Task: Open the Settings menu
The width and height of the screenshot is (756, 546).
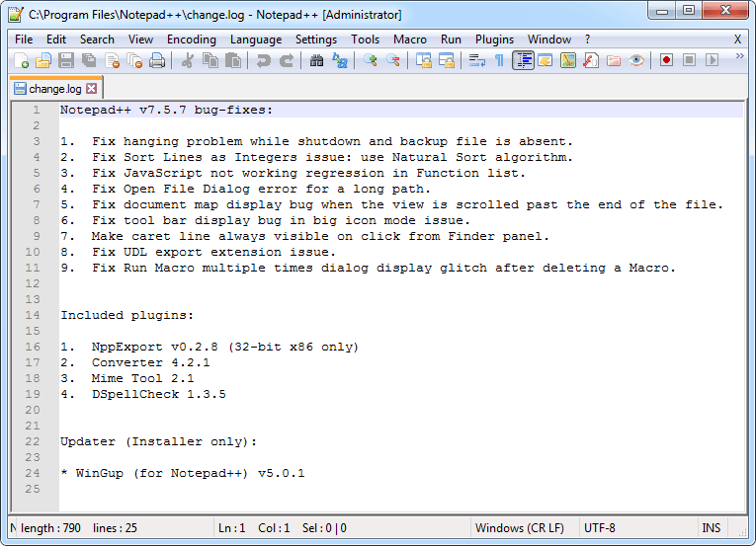Action: pos(316,39)
